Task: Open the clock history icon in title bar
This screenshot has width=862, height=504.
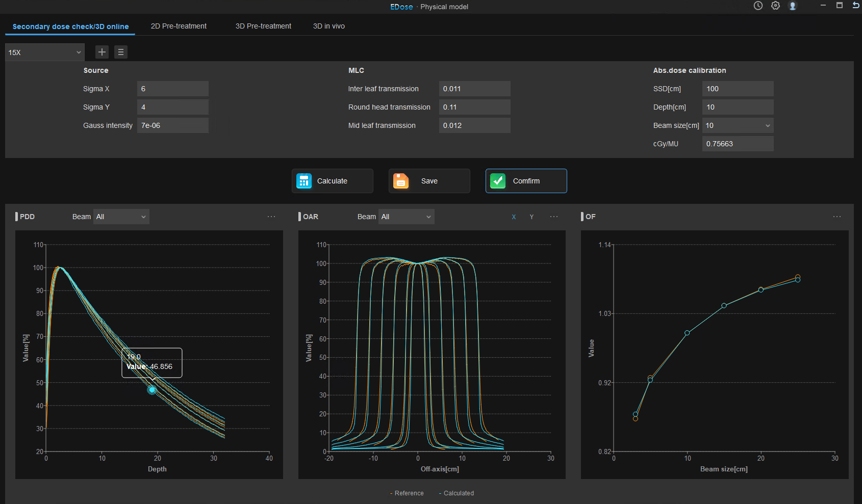Action: pyautogui.click(x=758, y=6)
